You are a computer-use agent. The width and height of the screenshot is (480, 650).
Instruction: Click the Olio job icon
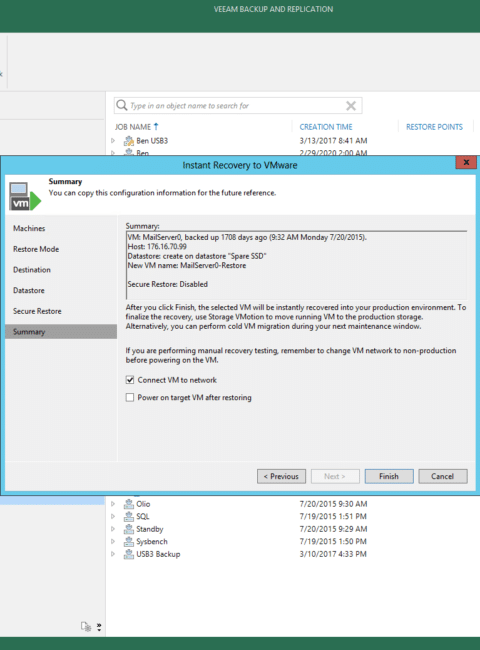pos(129,504)
